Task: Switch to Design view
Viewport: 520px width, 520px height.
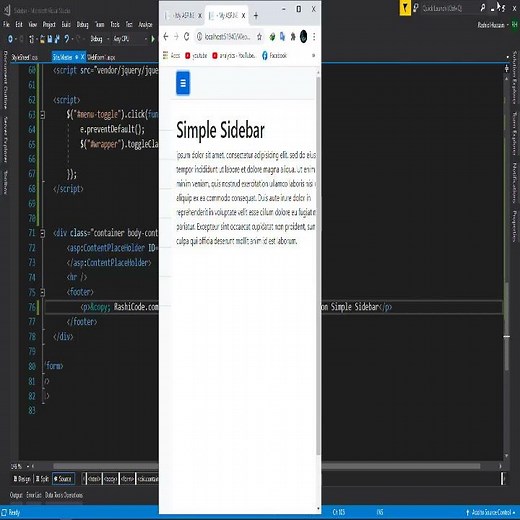Action: point(22,479)
